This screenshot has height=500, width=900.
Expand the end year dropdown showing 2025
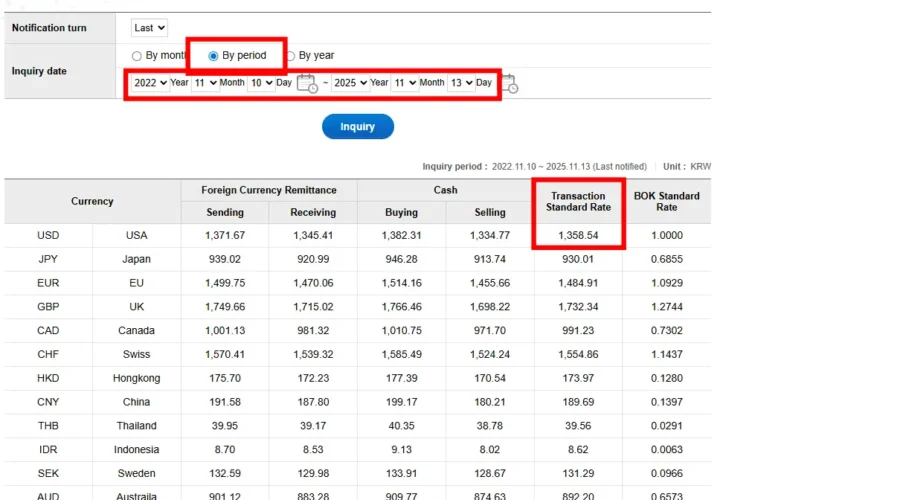[350, 83]
